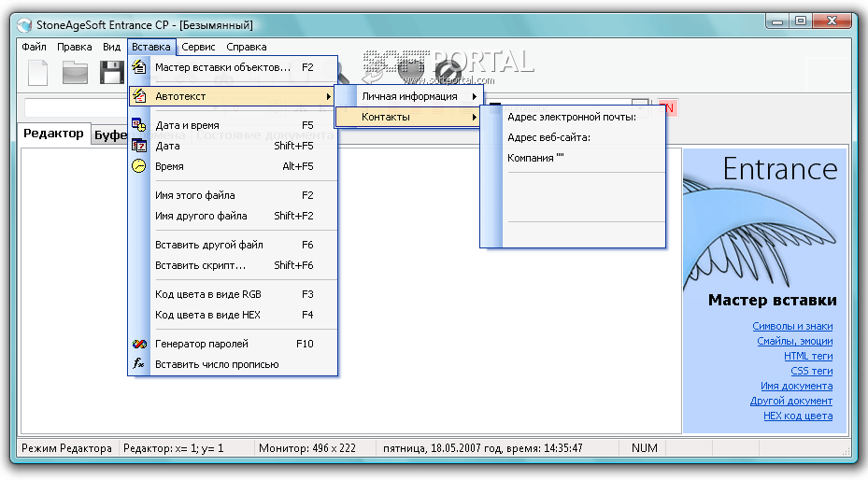Open the Правка menu
868x480 pixels.
click(74, 47)
